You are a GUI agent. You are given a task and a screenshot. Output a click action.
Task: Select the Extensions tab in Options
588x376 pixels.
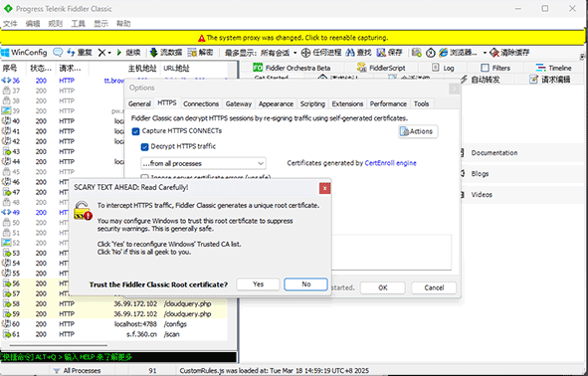pos(347,103)
